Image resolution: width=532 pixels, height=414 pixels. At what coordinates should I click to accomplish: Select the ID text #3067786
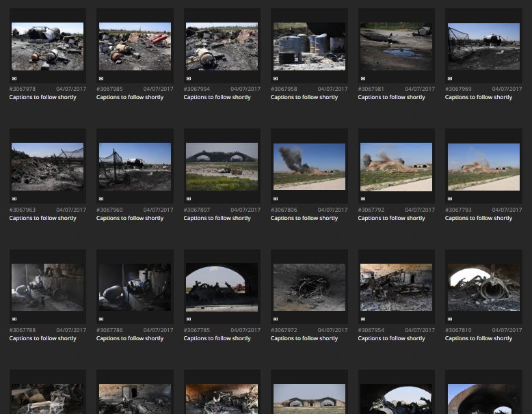(x=109, y=330)
